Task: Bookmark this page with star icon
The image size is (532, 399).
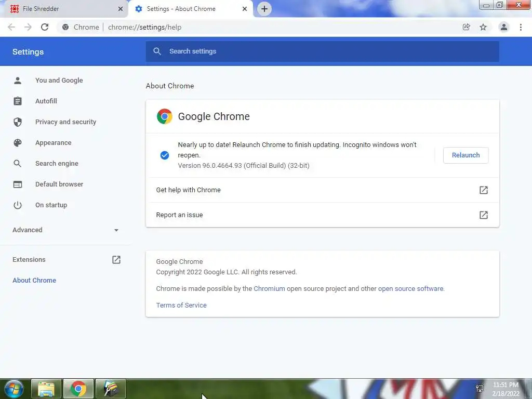Action: (x=483, y=27)
